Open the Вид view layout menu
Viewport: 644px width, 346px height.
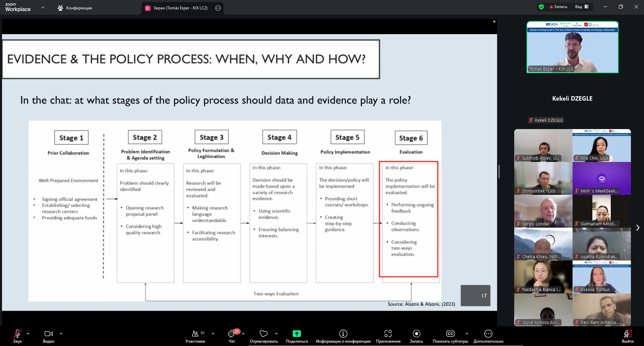pos(582,7)
